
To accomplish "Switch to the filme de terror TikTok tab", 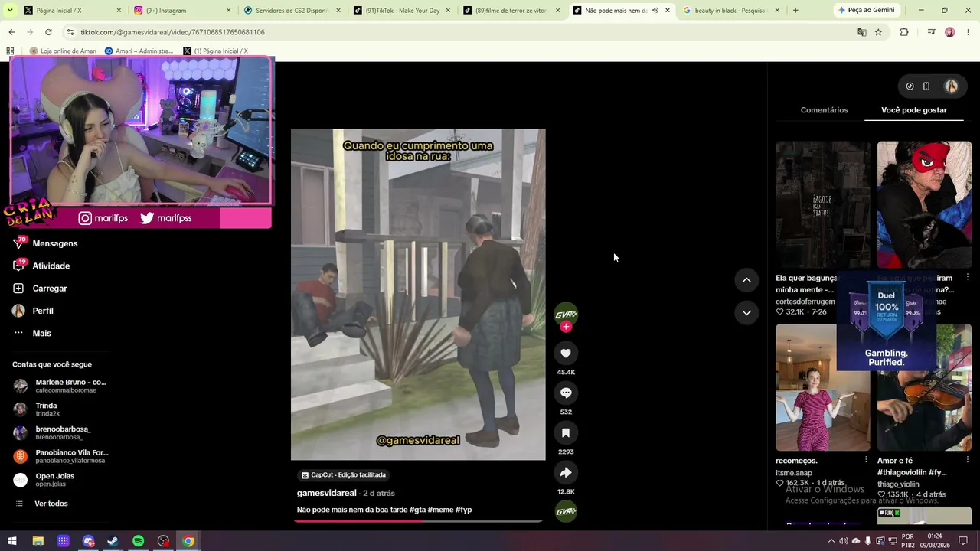I will pyautogui.click(x=511, y=11).
